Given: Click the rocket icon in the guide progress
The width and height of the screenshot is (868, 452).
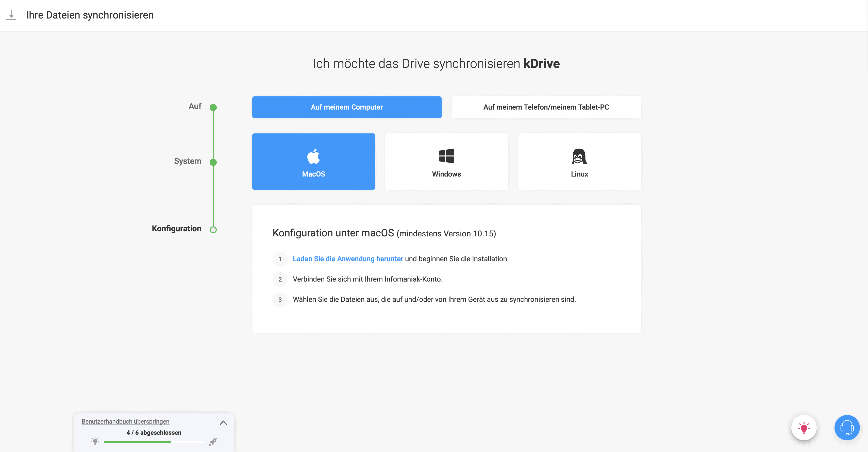Looking at the screenshot, I should pyautogui.click(x=213, y=442).
